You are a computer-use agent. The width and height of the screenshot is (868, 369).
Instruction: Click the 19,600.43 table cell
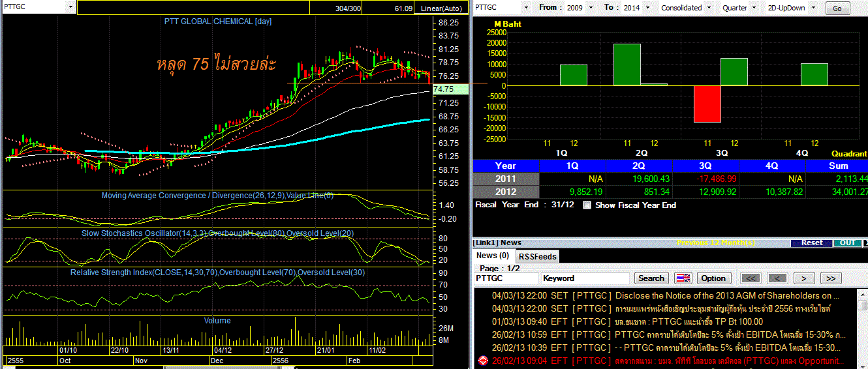click(639, 179)
